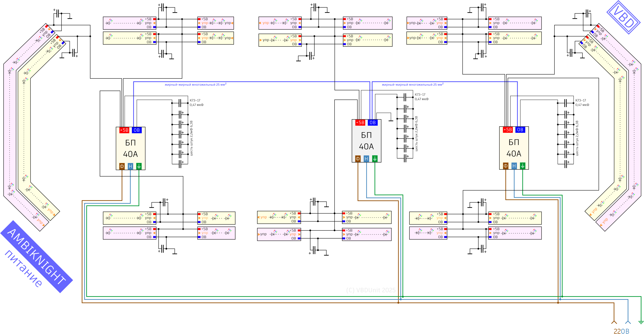The image size is (644, 334).
Task: Click К73-17 capacitor symbol beside left power supply
Action: click(x=180, y=103)
